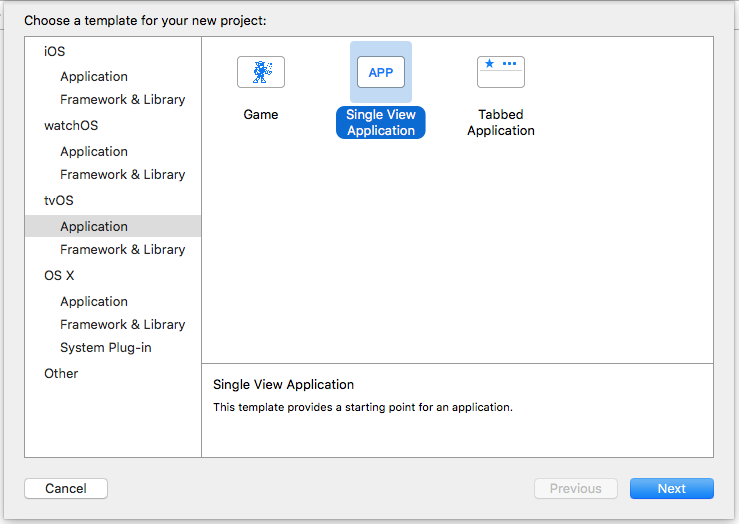Click the iOS section header

tap(55, 51)
